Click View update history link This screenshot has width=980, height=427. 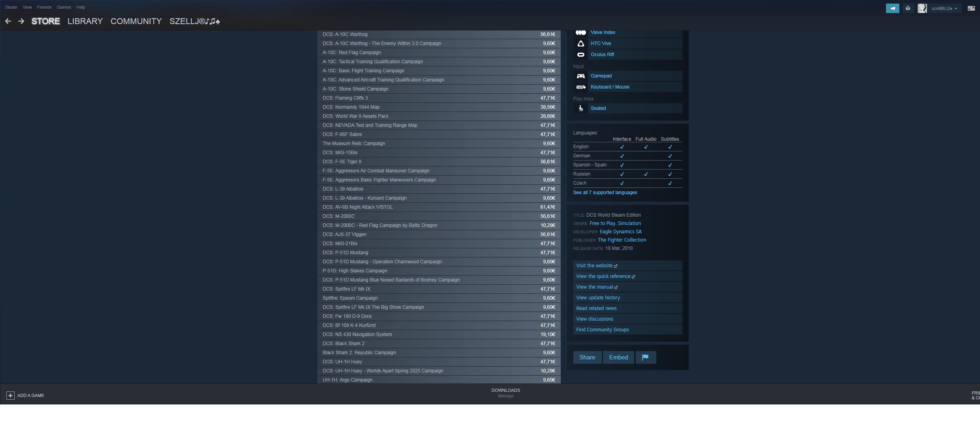[x=628, y=298]
